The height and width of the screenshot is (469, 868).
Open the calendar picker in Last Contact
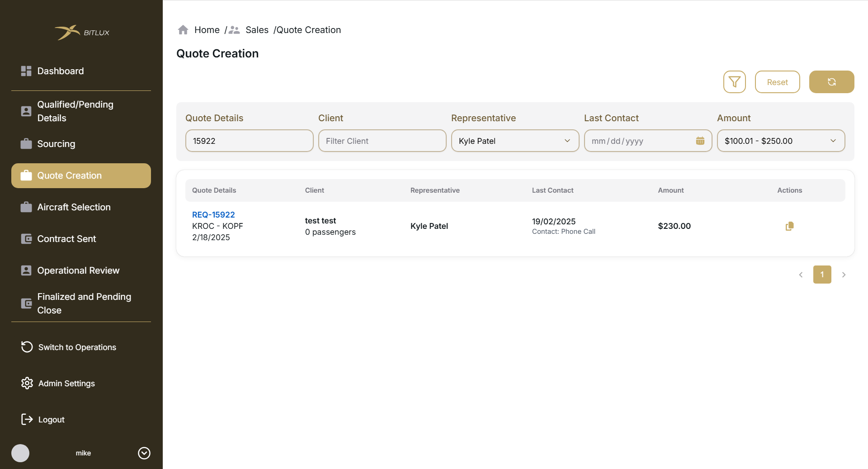point(700,141)
